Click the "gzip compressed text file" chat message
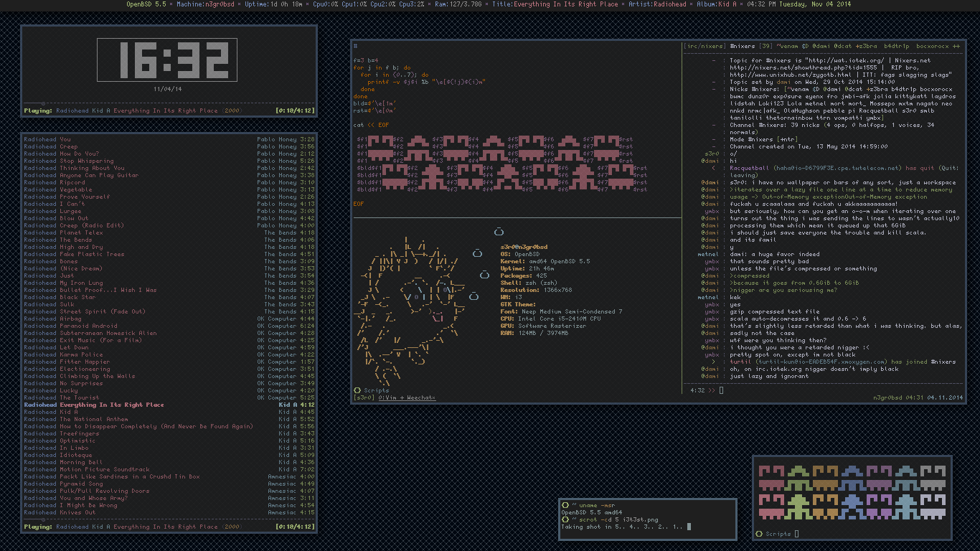Image resolution: width=980 pixels, height=551 pixels. tap(775, 311)
